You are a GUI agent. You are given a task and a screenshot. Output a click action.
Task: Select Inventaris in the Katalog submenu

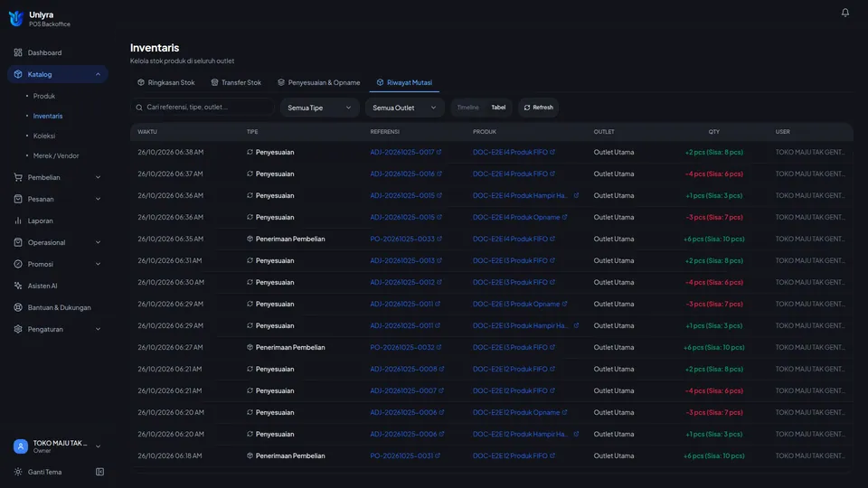pyautogui.click(x=48, y=116)
